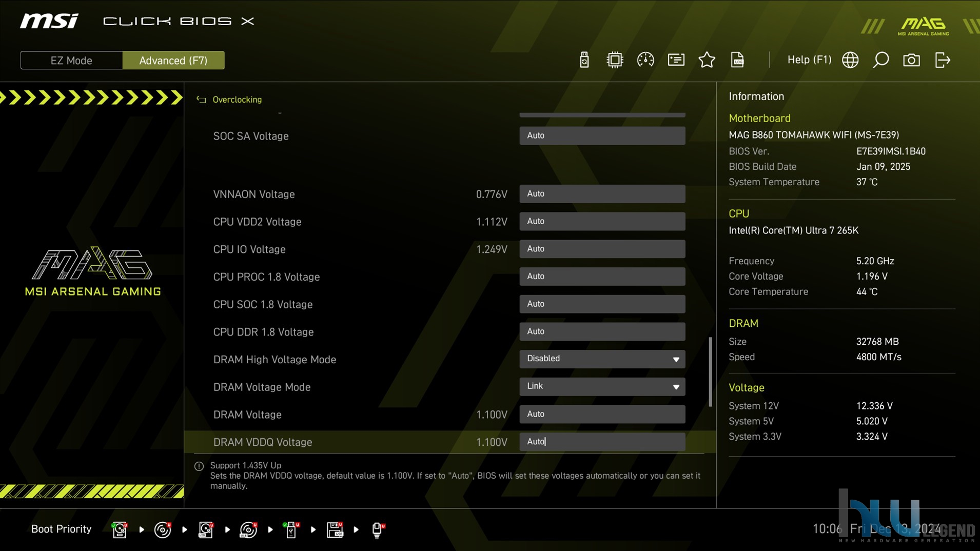Image resolution: width=980 pixels, height=551 pixels.
Task: Click CPU IO Voltage Auto field
Action: pos(602,249)
